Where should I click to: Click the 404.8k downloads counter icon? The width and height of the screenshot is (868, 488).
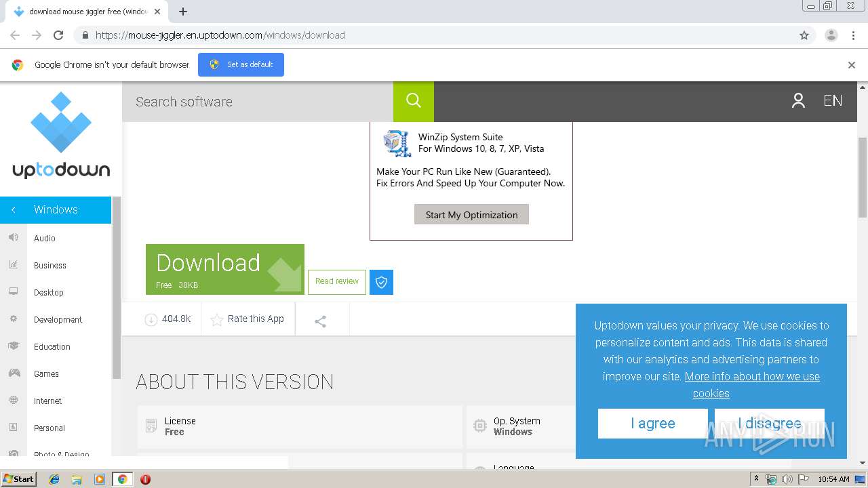151,319
